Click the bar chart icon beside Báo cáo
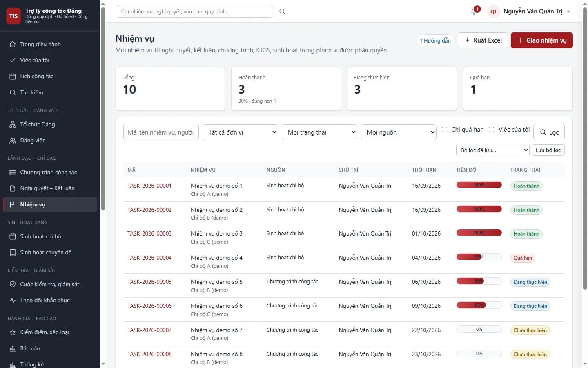Screen dimensions: 588x368 click(13, 348)
